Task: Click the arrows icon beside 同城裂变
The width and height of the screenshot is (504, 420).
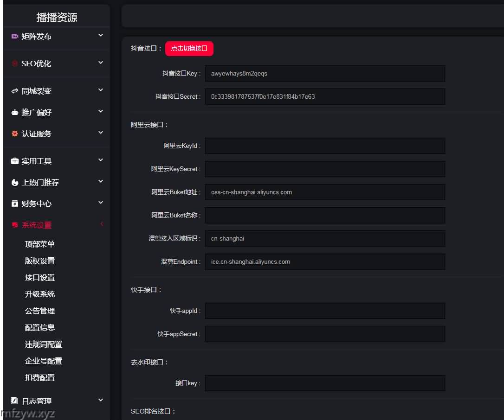Action: pyautogui.click(x=14, y=91)
